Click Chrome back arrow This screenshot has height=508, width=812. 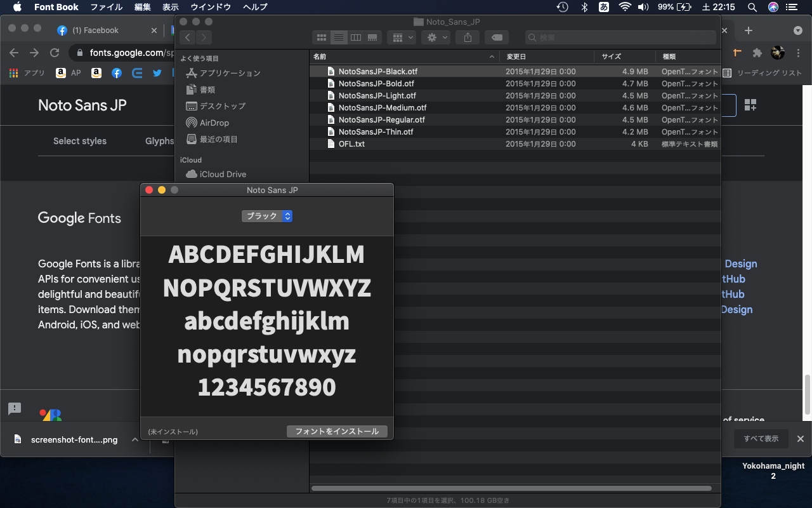point(14,53)
